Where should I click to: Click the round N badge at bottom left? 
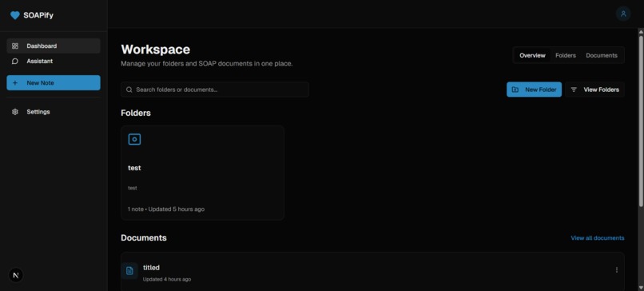point(16,275)
